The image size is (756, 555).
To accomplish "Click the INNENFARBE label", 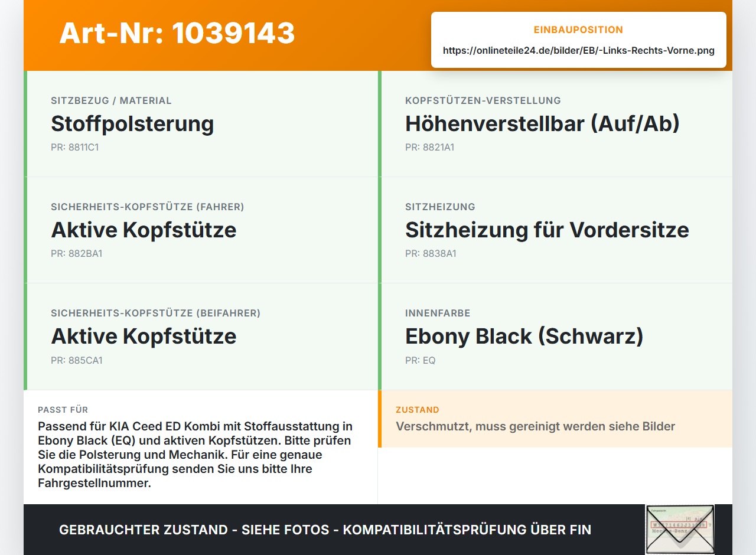I will (x=438, y=313).
